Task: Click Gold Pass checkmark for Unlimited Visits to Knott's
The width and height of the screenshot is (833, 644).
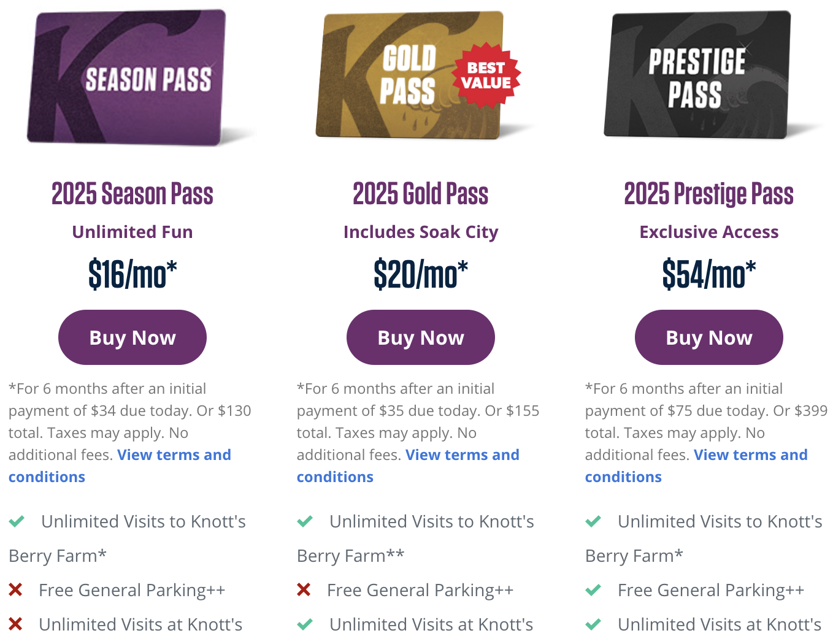Action: click(x=305, y=521)
